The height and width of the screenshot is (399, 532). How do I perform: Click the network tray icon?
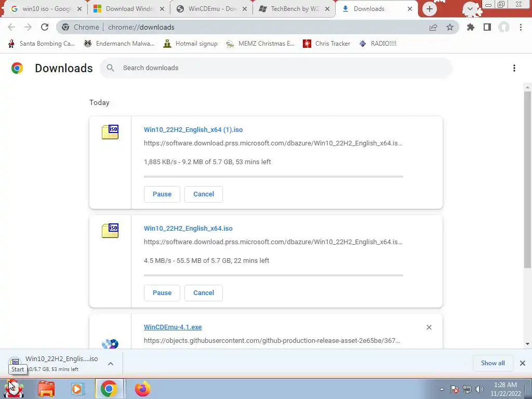(467, 389)
